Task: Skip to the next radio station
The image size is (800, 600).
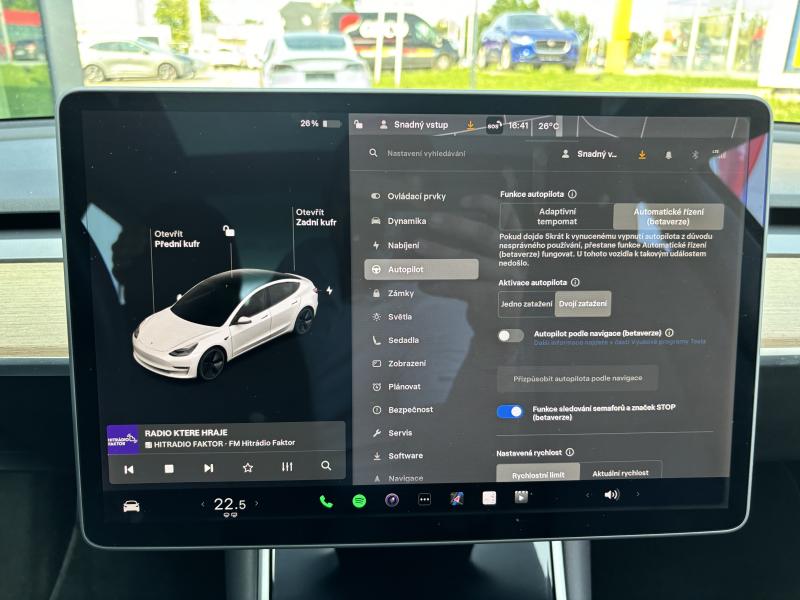Action: click(208, 468)
